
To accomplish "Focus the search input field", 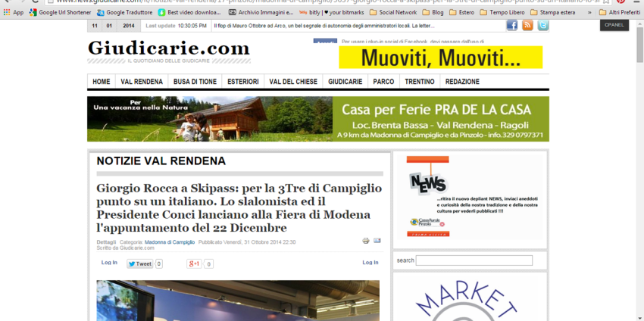I will [x=474, y=260].
